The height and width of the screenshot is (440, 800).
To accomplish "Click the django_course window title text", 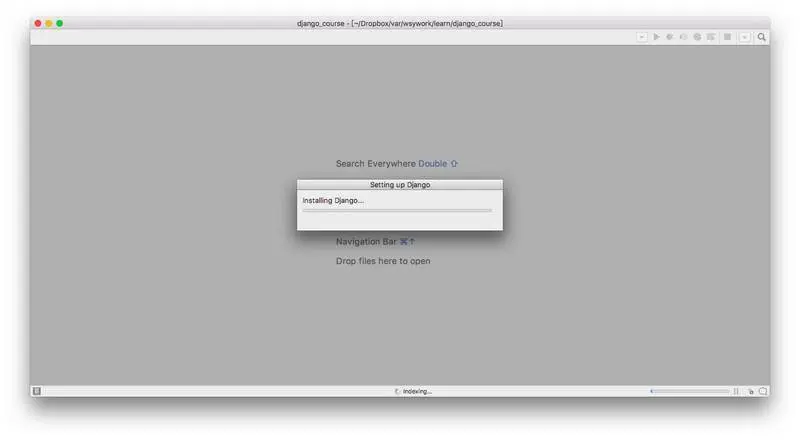I will click(x=400, y=23).
